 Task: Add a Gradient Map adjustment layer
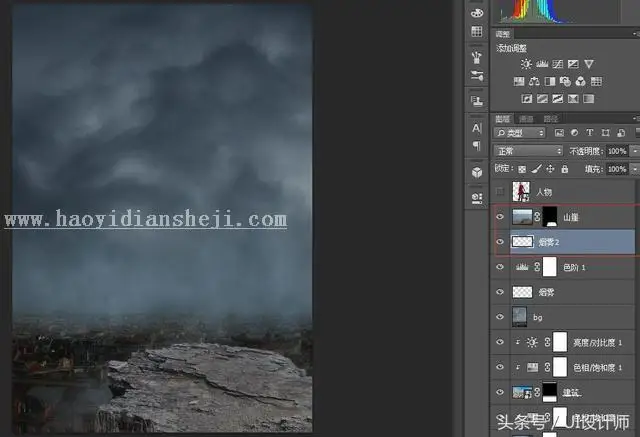[x=589, y=99]
